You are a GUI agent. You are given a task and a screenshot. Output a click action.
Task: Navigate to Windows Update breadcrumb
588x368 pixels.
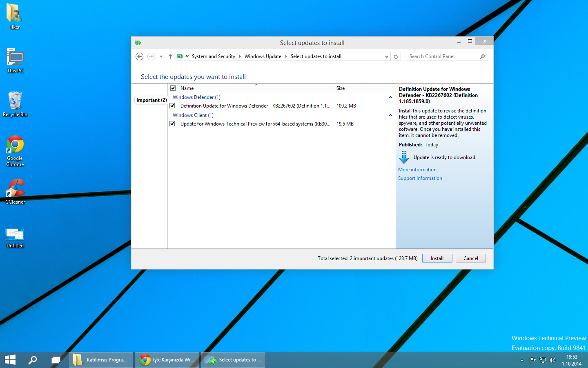click(x=263, y=56)
